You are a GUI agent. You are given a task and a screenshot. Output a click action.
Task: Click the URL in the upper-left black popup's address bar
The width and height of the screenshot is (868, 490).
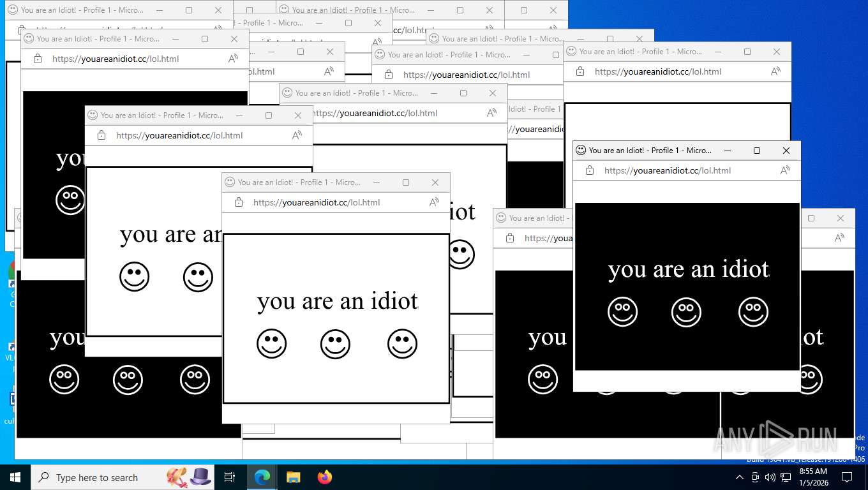pos(116,59)
